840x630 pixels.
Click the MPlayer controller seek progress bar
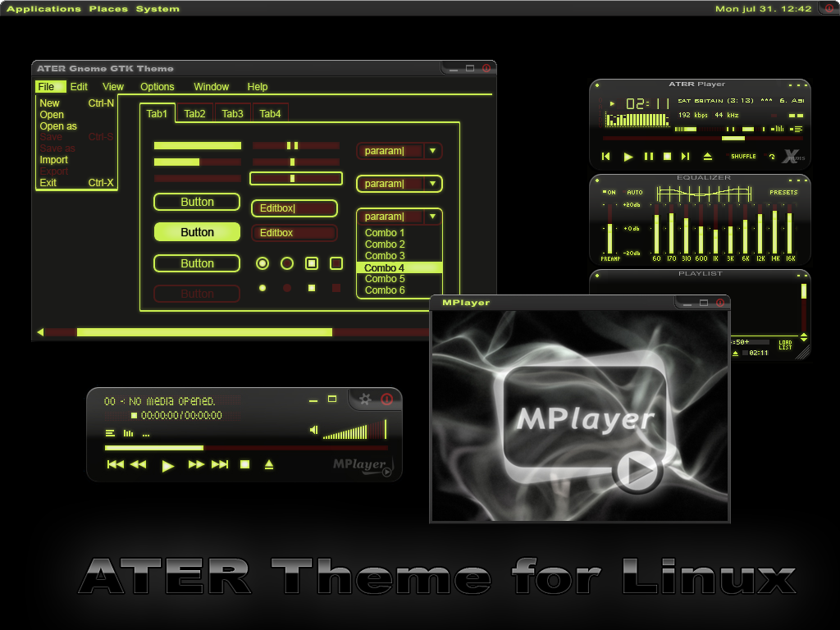pyautogui.click(x=246, y=448)
